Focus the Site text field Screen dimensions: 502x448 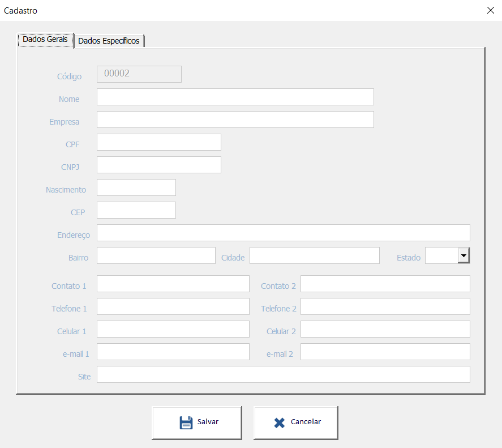point(283,374)
